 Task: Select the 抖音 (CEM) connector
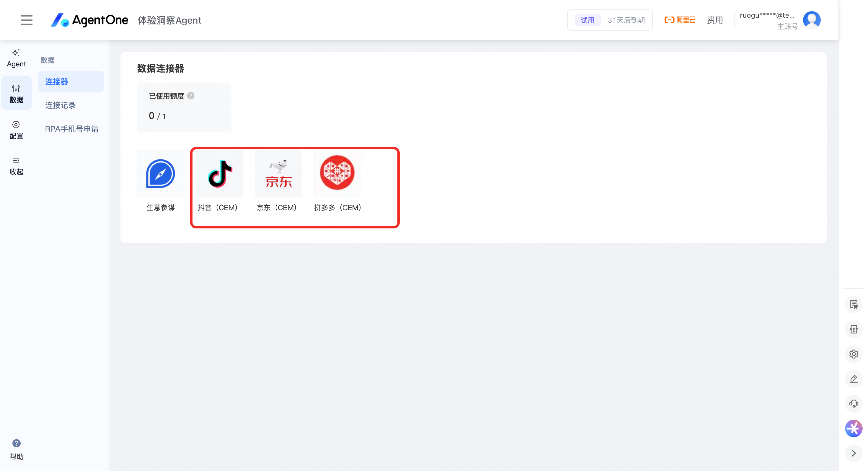(x=219, y=174)
